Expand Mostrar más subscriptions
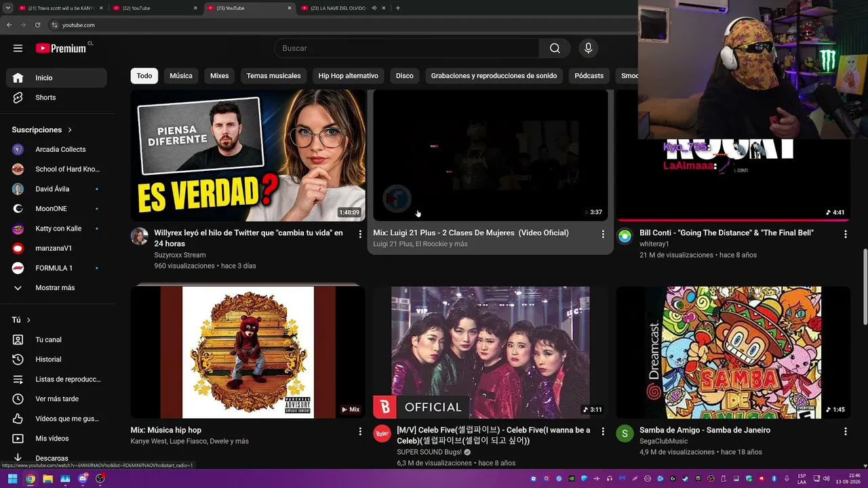 (x=56, y=288)
